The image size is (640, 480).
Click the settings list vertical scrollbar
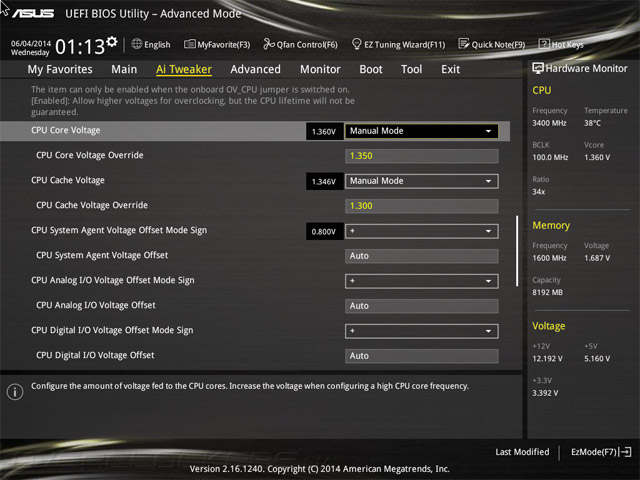[517, 251]
